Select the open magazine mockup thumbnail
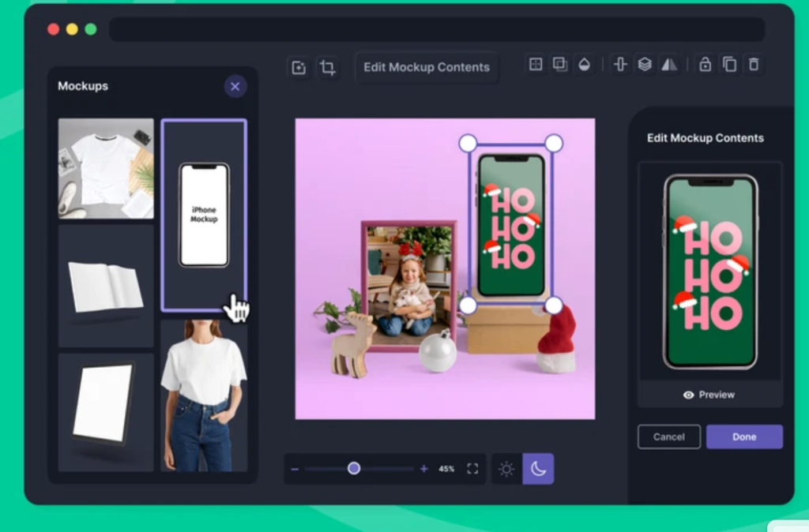The image size is (809, 532). coord(106,286)
